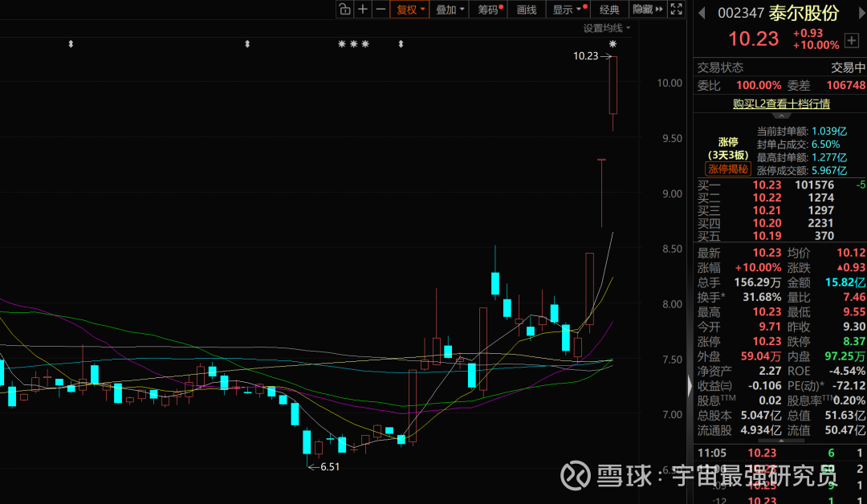Click the 涨停揭秘 button
This screenshot has height=504, width=867.
point(727,169)
